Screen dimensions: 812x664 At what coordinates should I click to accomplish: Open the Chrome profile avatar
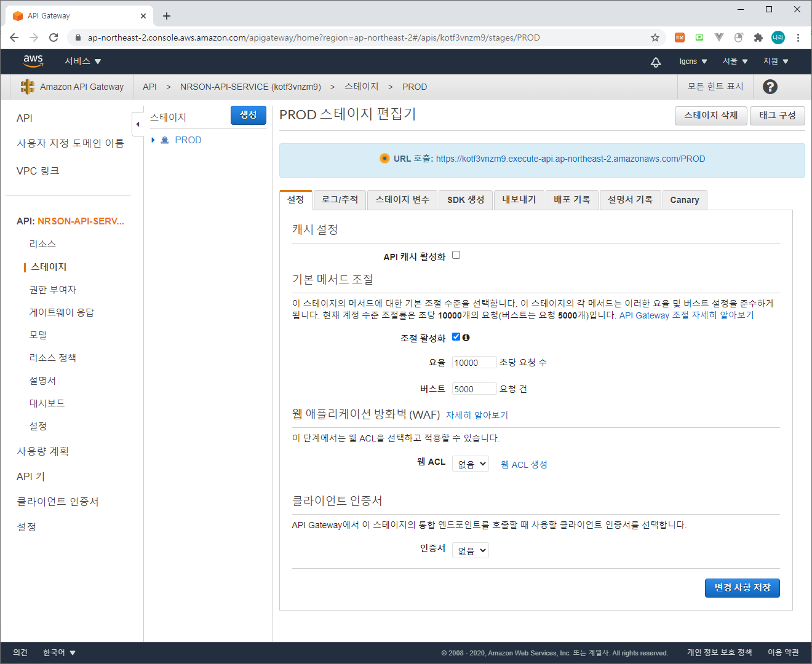[x=778, y=38]
